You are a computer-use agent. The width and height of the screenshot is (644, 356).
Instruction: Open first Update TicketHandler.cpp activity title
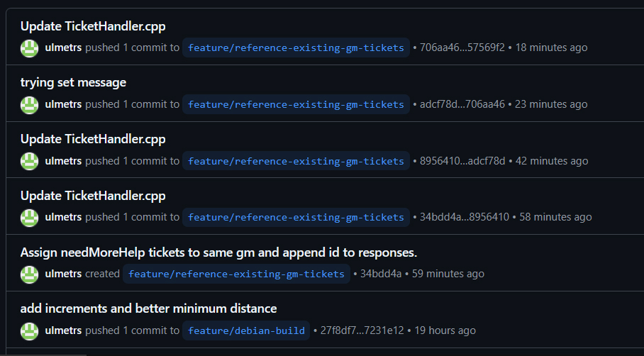[x=93, y=26]
